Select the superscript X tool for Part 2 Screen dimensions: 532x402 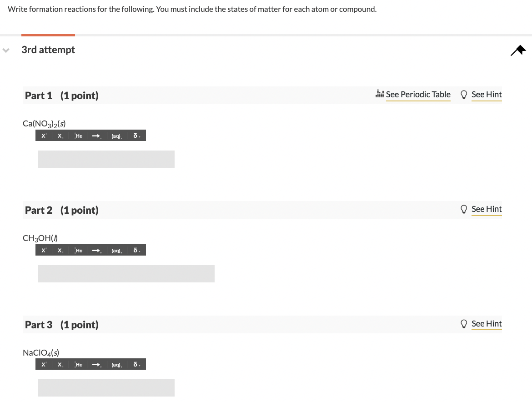(44, 250)
